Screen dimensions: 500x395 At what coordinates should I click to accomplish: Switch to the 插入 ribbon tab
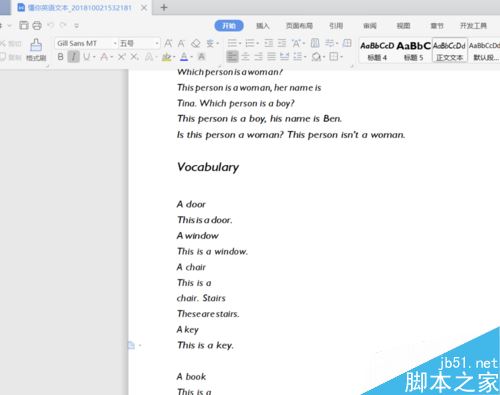tap(262, 26)
